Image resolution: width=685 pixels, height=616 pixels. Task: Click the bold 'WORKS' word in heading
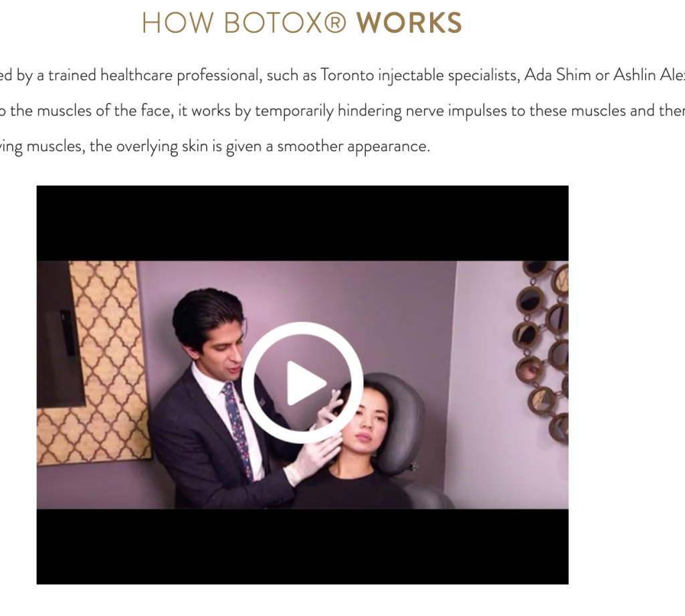click(409, 23)
